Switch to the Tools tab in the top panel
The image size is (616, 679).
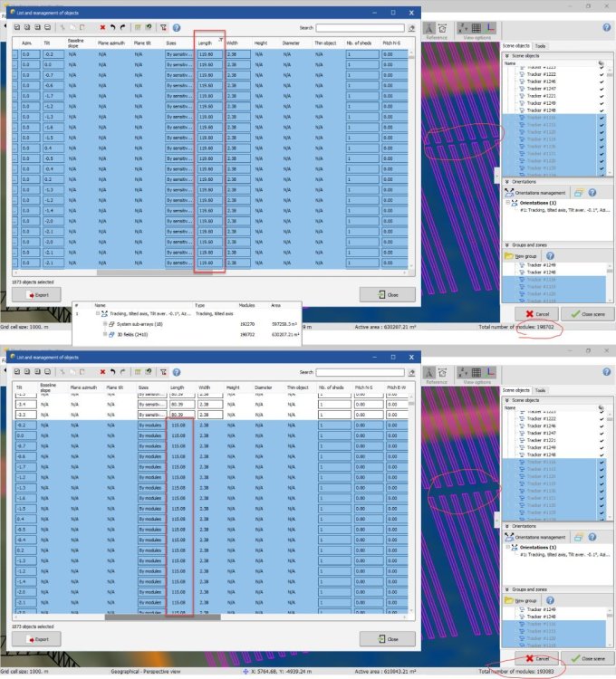(x=540, y=45)
